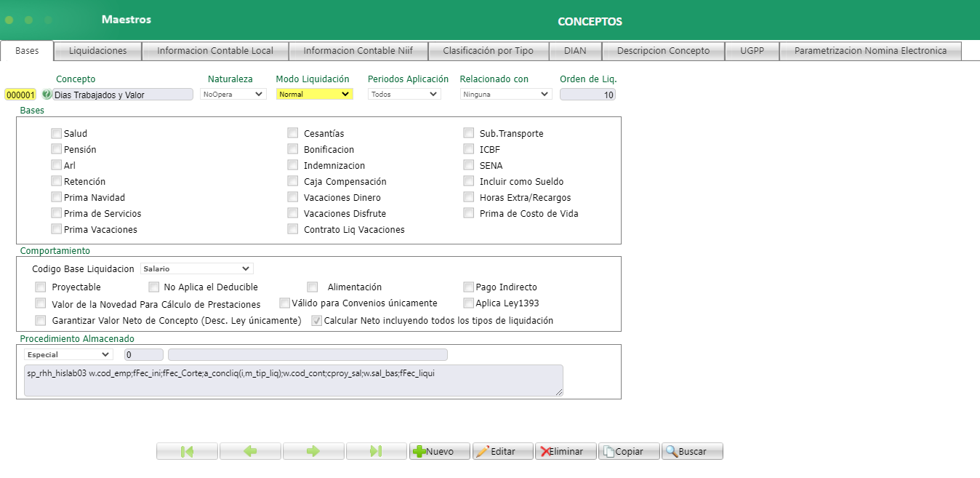Toggle the Bonificacion checkbox

[293, 149]
